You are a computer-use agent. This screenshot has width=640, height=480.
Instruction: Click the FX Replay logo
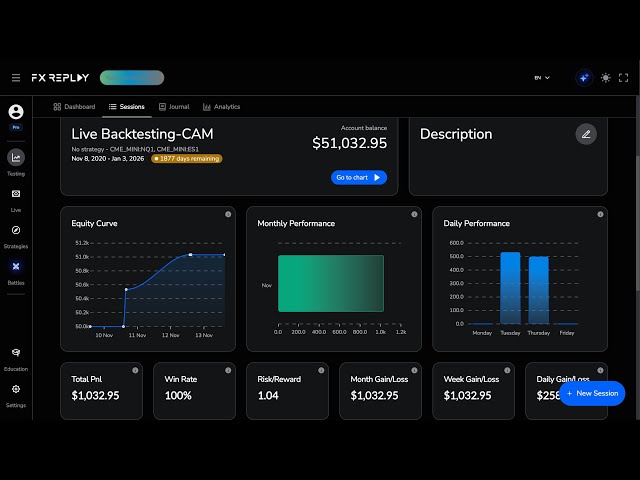point(60,78)
